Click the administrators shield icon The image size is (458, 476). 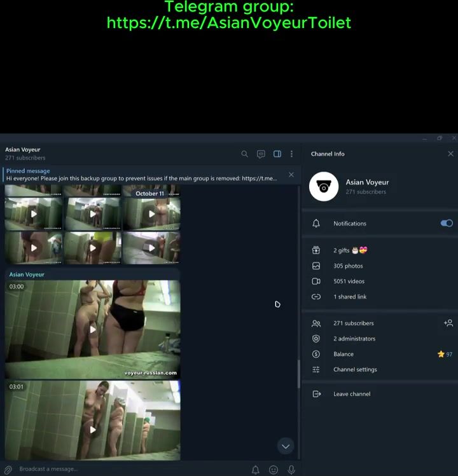(316, 339)
